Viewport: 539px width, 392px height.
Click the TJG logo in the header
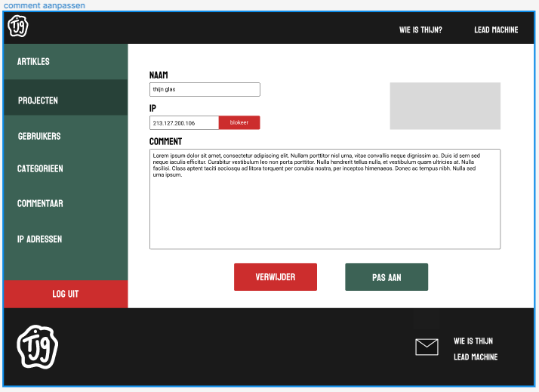18,27
